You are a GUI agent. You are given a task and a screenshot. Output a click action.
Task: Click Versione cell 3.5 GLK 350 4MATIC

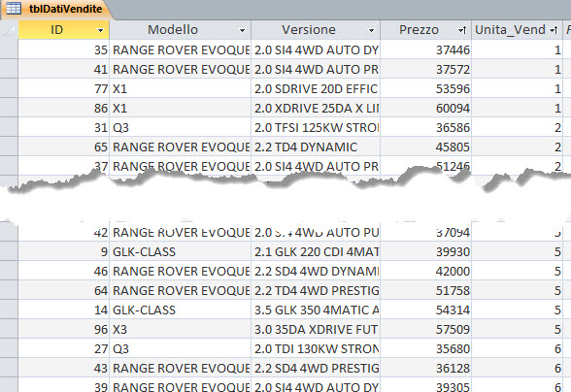pyautogui.click(x=316, y=310)
